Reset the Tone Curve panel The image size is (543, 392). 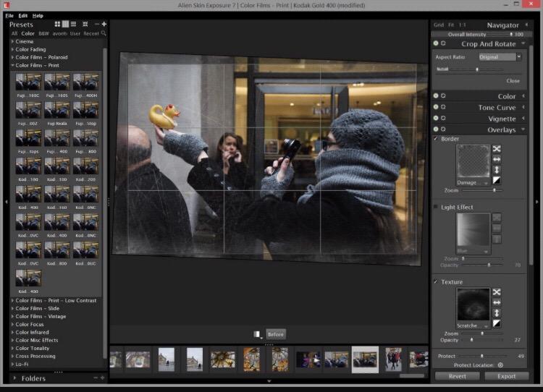point(443,107)
